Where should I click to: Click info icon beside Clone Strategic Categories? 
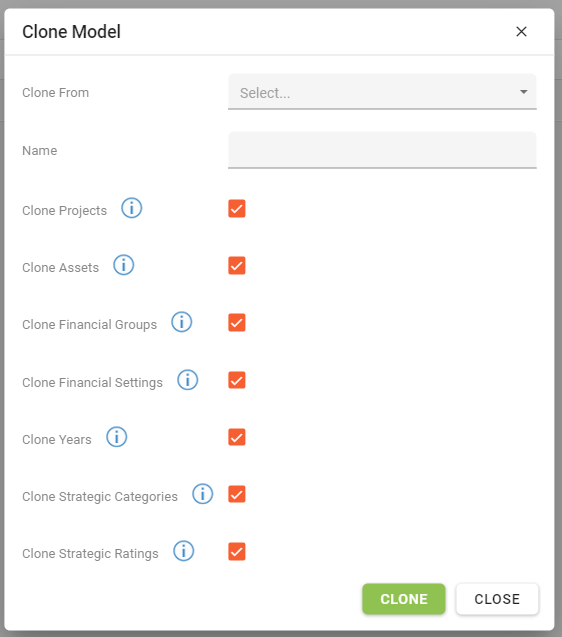(202, 494)
